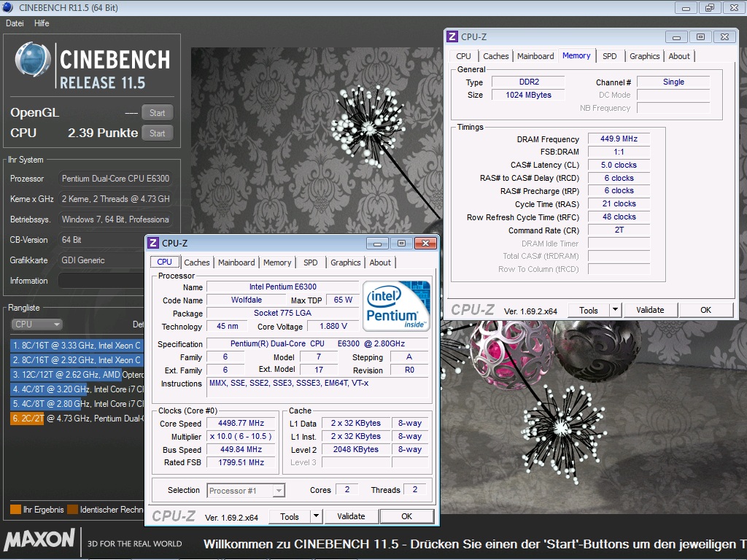This screenshot has height=560, width=747.
Task: Open Mainboard tab in the CPU-Z Memory window
Action: (x=535, y=56)
